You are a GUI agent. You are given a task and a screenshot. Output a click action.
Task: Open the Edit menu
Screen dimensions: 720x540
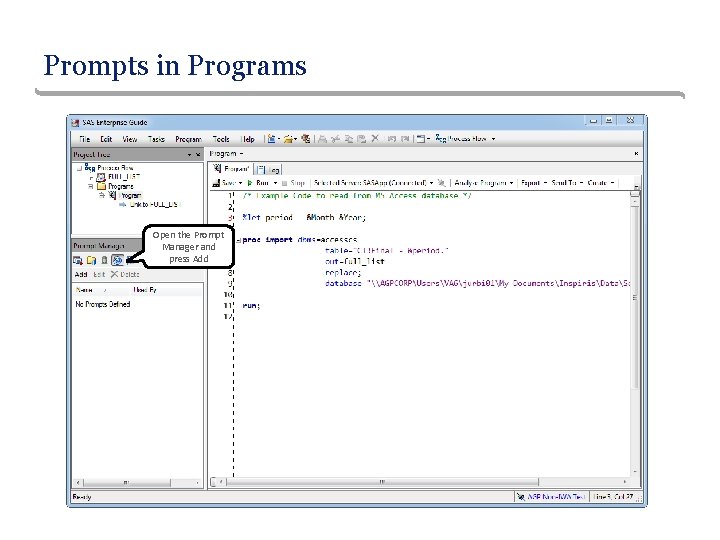106,139
